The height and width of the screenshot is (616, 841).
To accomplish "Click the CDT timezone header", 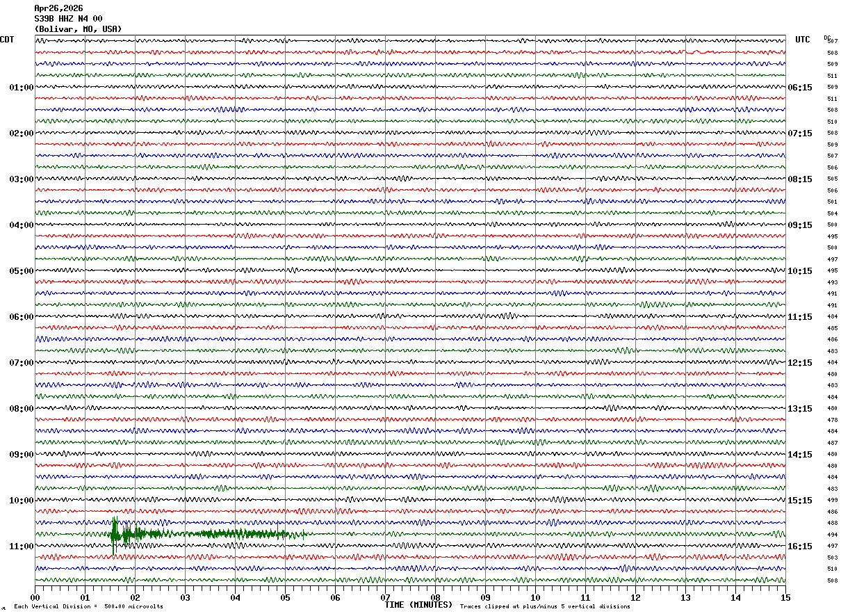I will click(x=7, y=40).
